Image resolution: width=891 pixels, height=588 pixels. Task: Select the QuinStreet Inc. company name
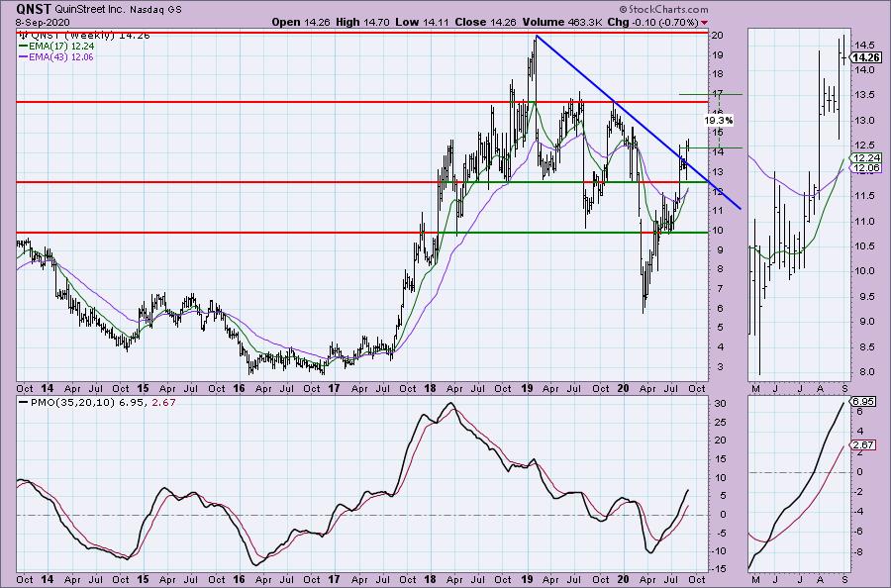(88, 10)
